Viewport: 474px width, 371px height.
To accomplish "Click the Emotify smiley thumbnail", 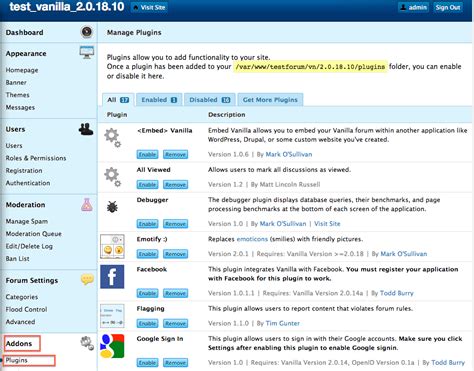I will [x=112, y=246].
